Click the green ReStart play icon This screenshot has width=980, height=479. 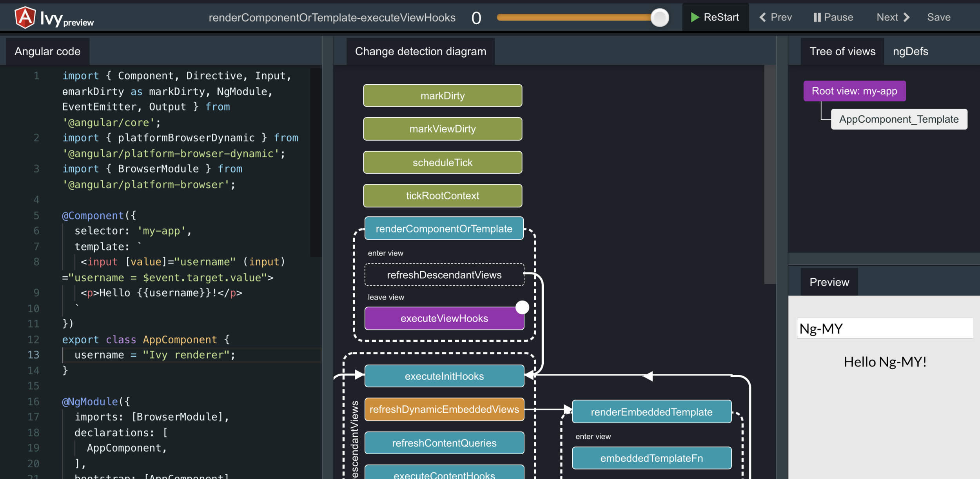tap(695, 17)
